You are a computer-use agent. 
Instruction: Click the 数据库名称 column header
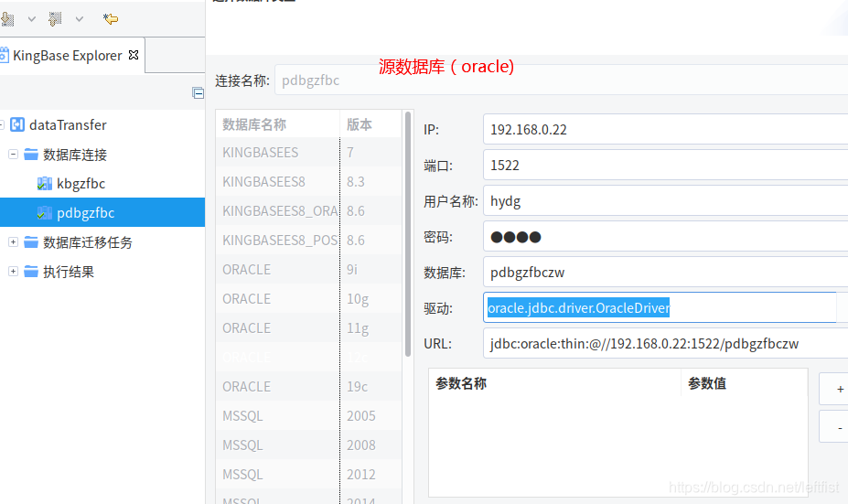[278, 124]
